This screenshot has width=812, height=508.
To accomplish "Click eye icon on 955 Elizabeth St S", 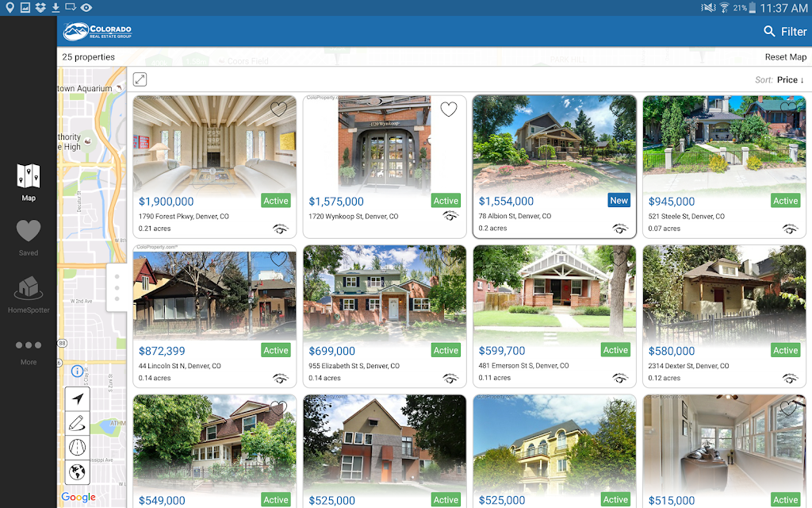I will coord(450,379).
